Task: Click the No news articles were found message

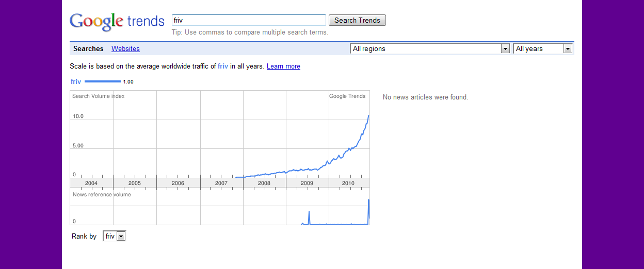Action: tap(425, 97)
